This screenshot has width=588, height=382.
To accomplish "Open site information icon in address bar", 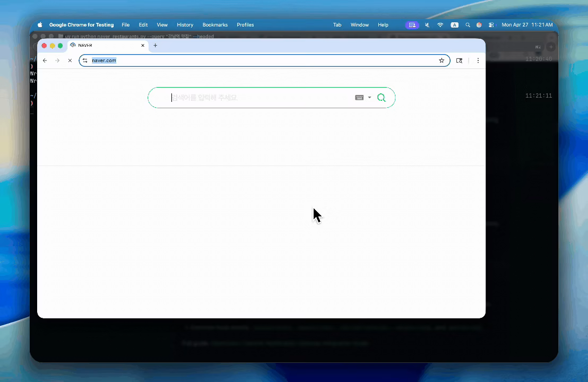I will click(85, 60).
